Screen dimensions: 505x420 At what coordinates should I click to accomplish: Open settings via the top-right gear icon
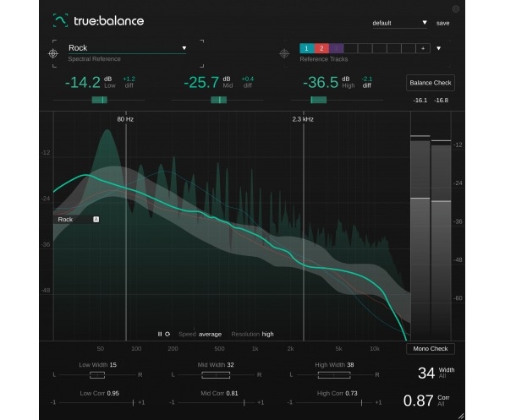456,9
